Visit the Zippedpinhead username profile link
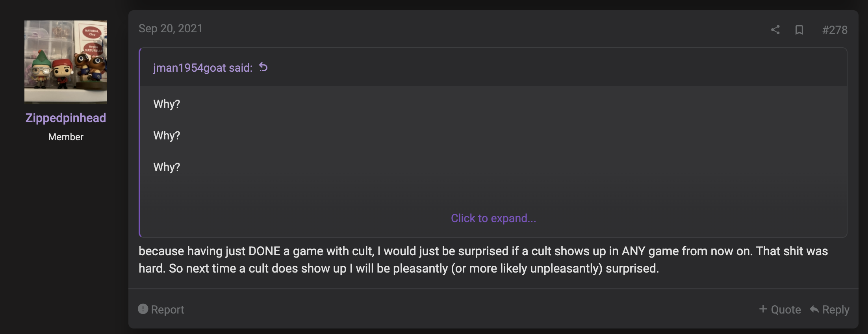Image resolution: width=868 pixels, height=334 pixels. pyautogui.click(x=66, y=118)
